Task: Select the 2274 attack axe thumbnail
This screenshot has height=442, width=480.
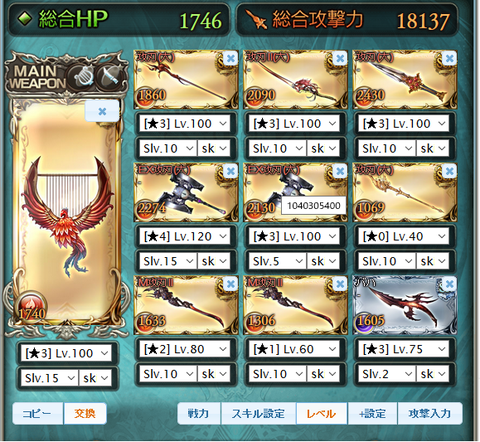Action: [186, 192]
